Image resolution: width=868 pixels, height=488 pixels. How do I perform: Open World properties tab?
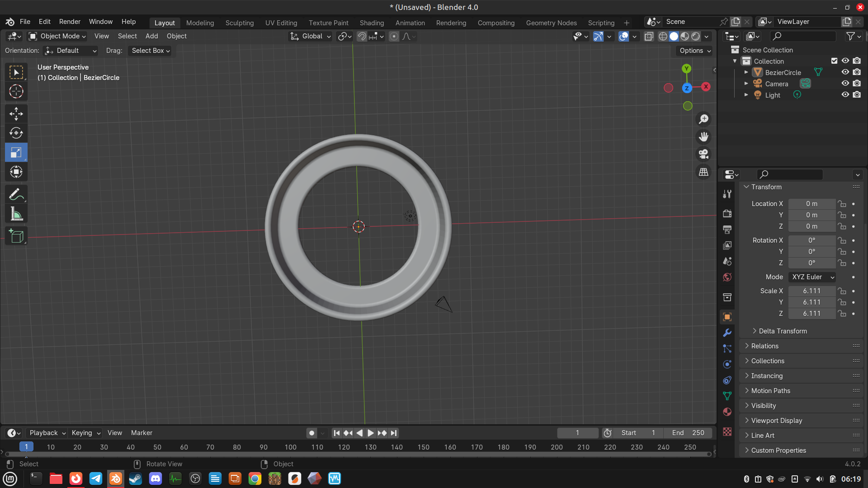(x=727, y=277)
